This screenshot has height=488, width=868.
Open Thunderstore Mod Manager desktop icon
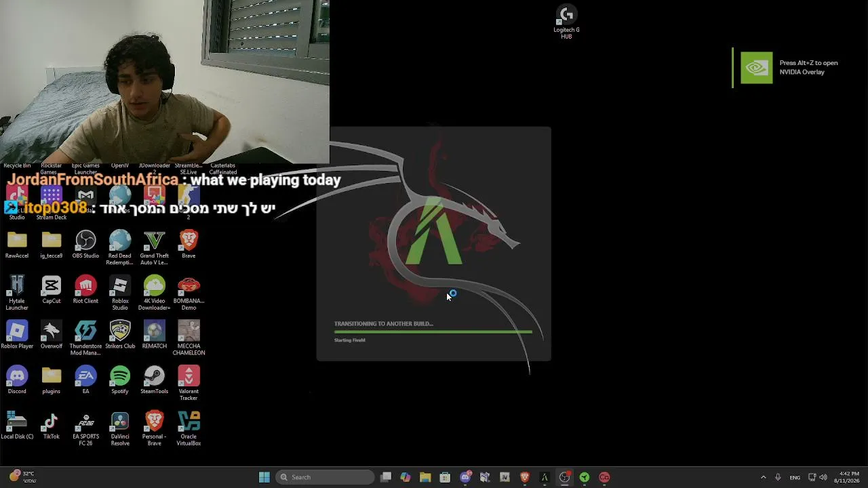(85, 338)
